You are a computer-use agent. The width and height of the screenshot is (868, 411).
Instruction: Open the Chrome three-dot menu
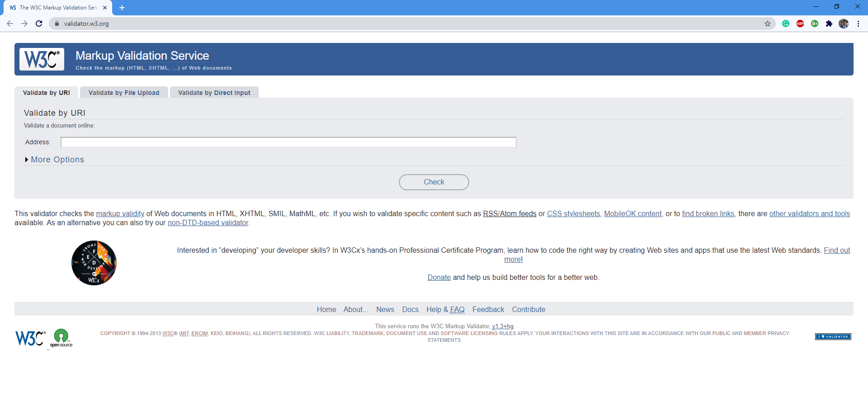coord(859,24)
